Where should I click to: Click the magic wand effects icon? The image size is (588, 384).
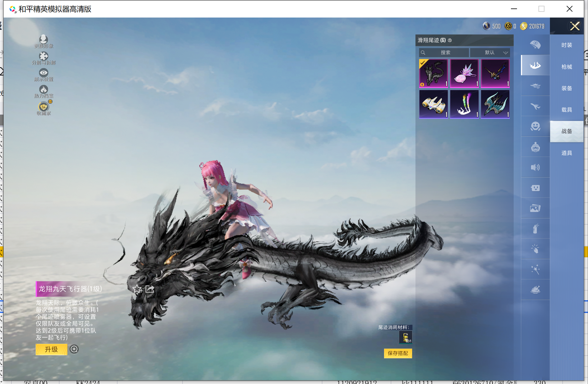pos(535,269)
